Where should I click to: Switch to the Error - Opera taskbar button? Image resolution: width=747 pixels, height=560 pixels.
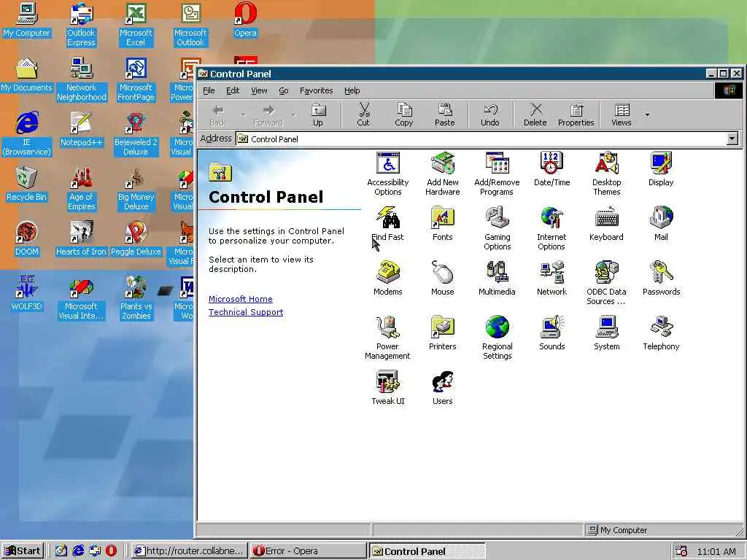click(309, 551)
